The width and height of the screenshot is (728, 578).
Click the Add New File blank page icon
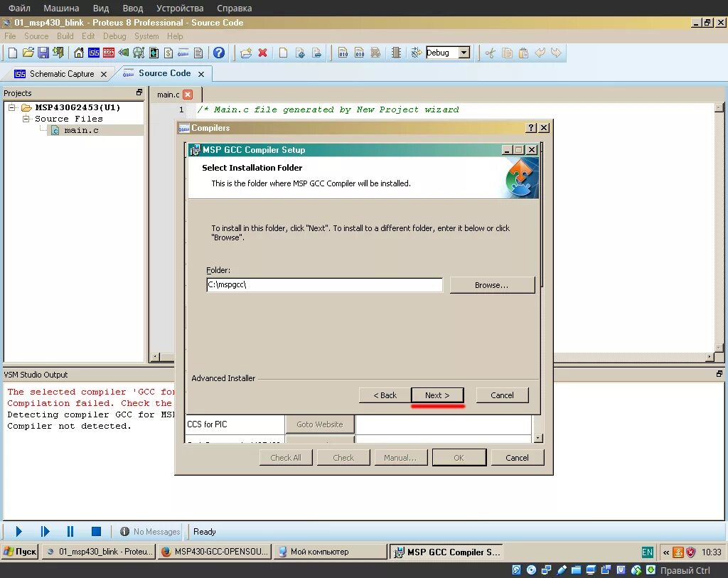(x=283, y=53)
